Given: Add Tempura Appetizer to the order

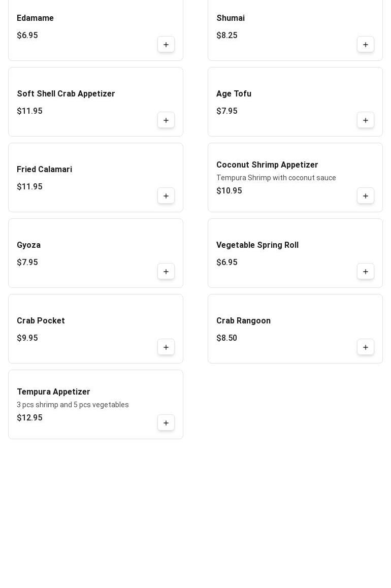Looking at the screenshot, I should click(166, 423).
